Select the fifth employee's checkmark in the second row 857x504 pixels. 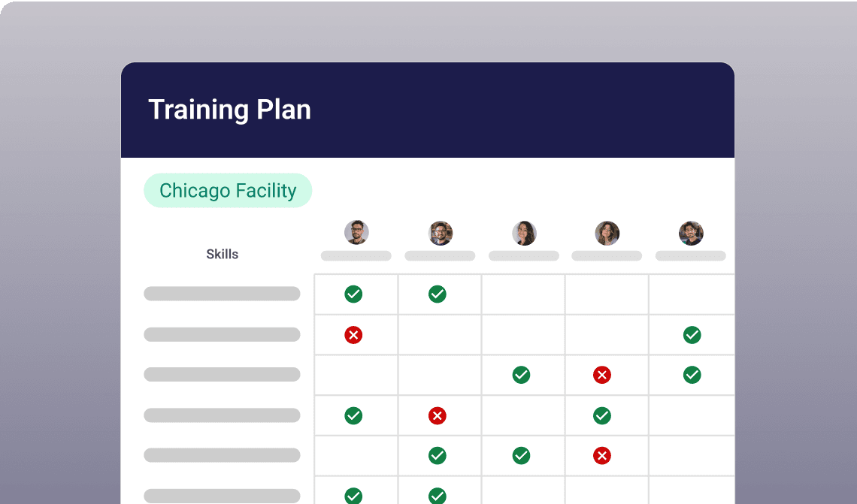pyautogui.click(x=692, y=335)
